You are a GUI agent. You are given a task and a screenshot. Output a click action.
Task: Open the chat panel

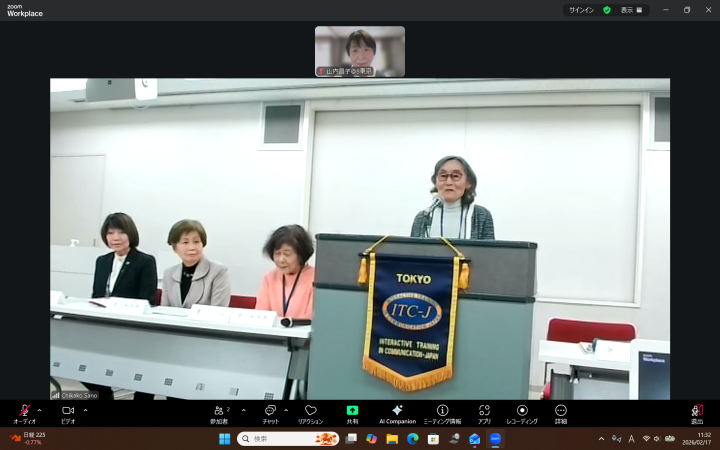(x=270, y=411)
